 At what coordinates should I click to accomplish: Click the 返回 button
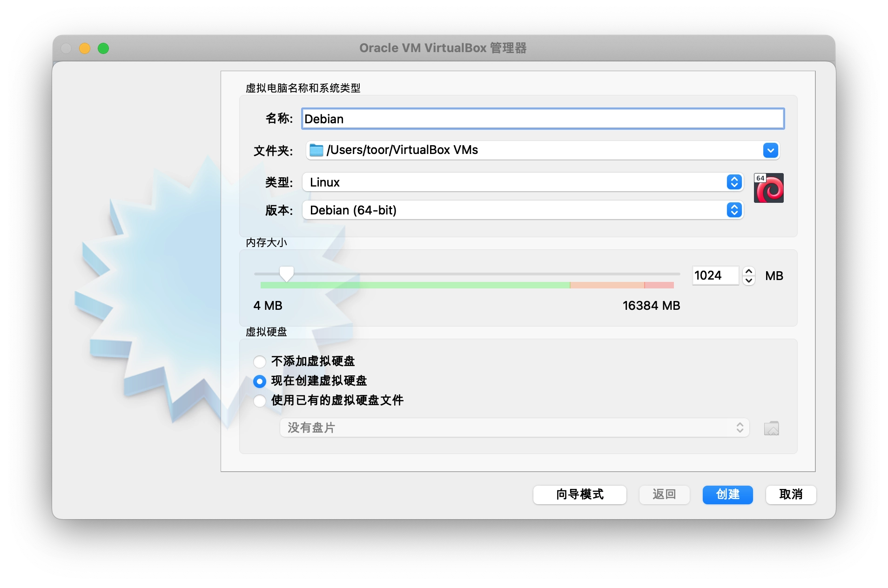[x=664, y=494]
